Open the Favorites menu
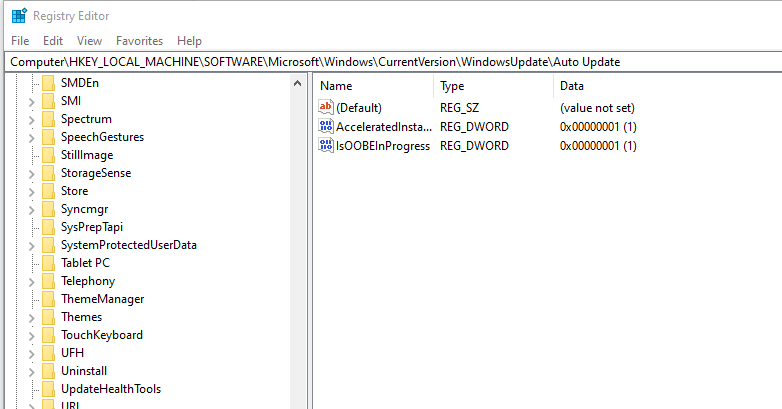782x409 pixels. [139, 41]
